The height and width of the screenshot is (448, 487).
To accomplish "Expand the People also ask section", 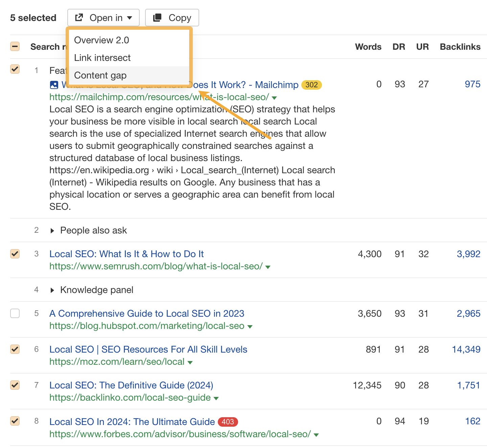I will click(52, 230).
